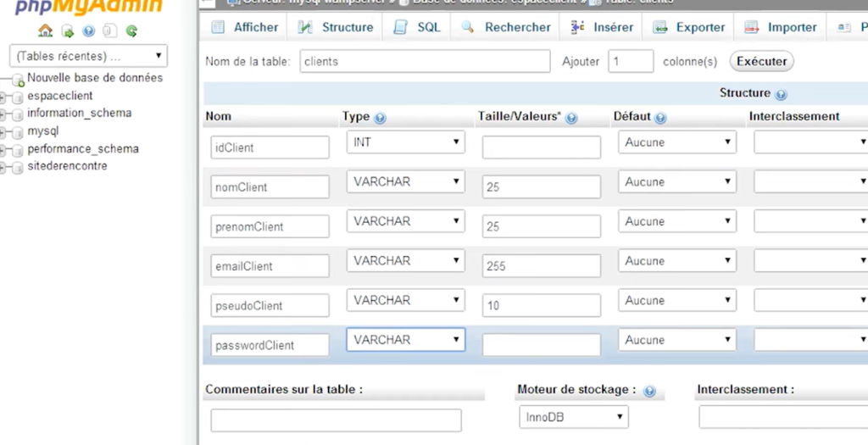Click help icon beside Structure heading
Viewport: 868px width, 445px height.
(781, 94)
